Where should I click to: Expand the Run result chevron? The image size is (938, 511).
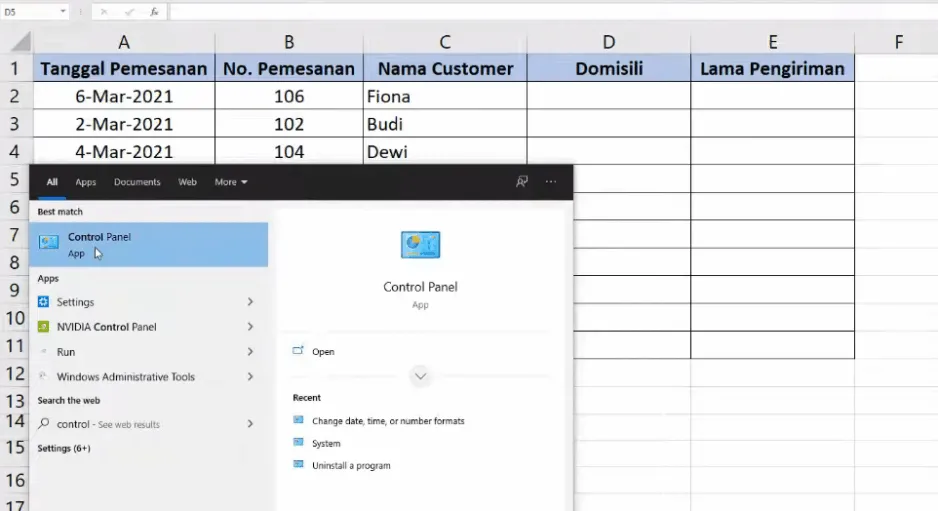(250, 352)
